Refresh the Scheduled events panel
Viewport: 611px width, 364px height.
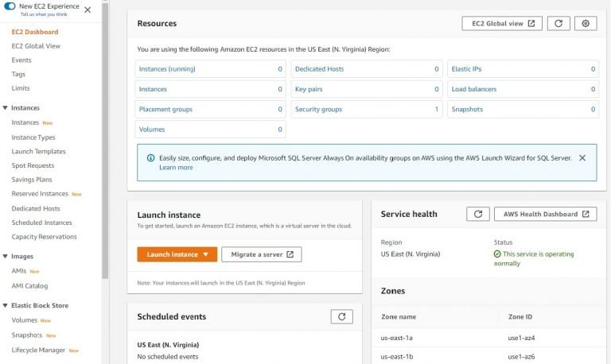click(x=342, y=316)
